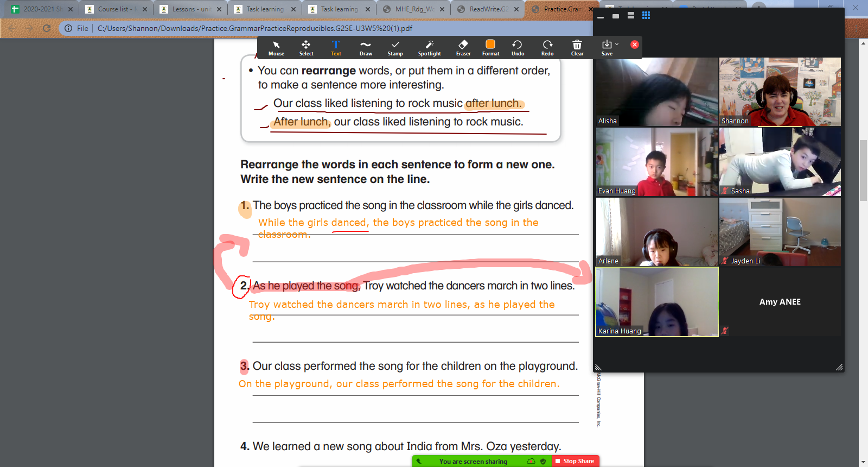Viewport: 868px width, 467px height.
Task: Save the annotated screen
Action: click(x=607, y=48)
